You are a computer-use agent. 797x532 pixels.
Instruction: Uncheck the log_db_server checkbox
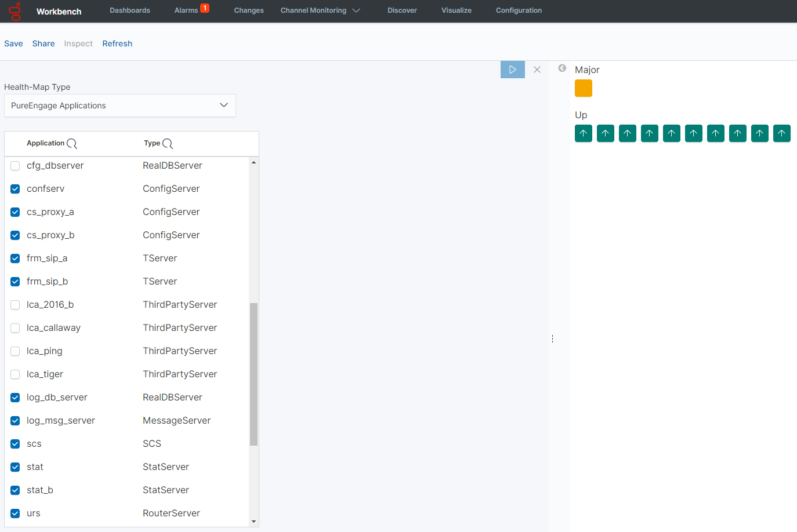pyautogui.click(x=15, y=398)
